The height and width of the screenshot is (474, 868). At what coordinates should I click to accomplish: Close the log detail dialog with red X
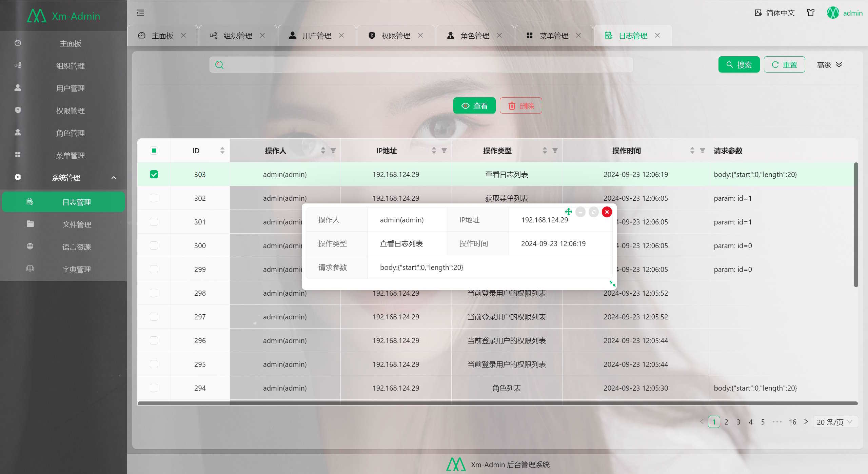(x=607, y=212)
